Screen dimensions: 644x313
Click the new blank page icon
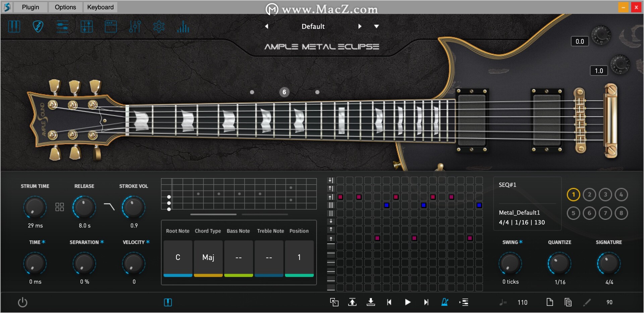point(550,302)
